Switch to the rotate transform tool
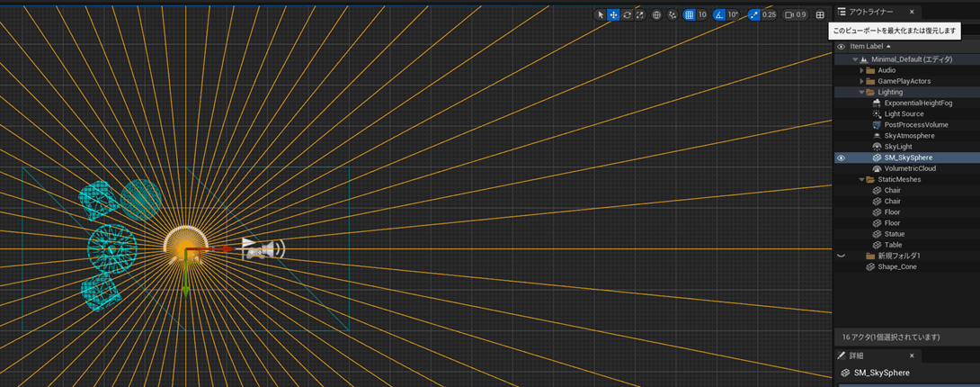980x387 pixels. coord(627,15)
